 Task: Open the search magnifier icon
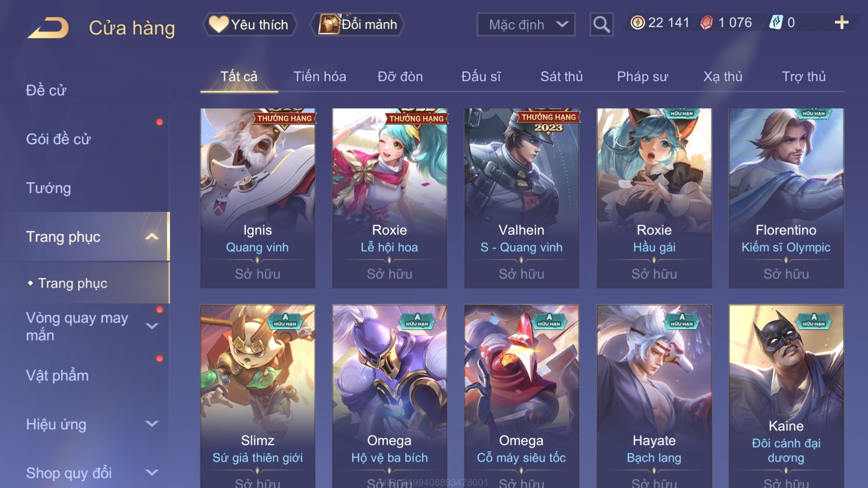tap(601, 24)
